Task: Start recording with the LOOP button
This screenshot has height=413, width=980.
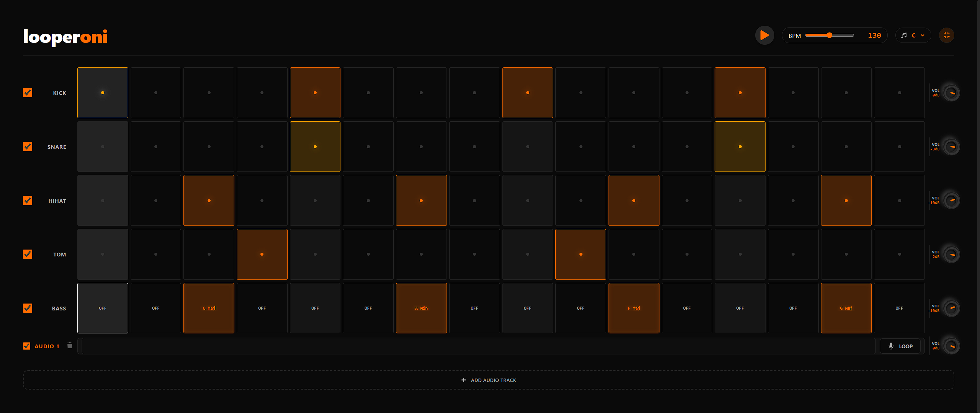Action: pyautogui.click(x=900, y=346)
